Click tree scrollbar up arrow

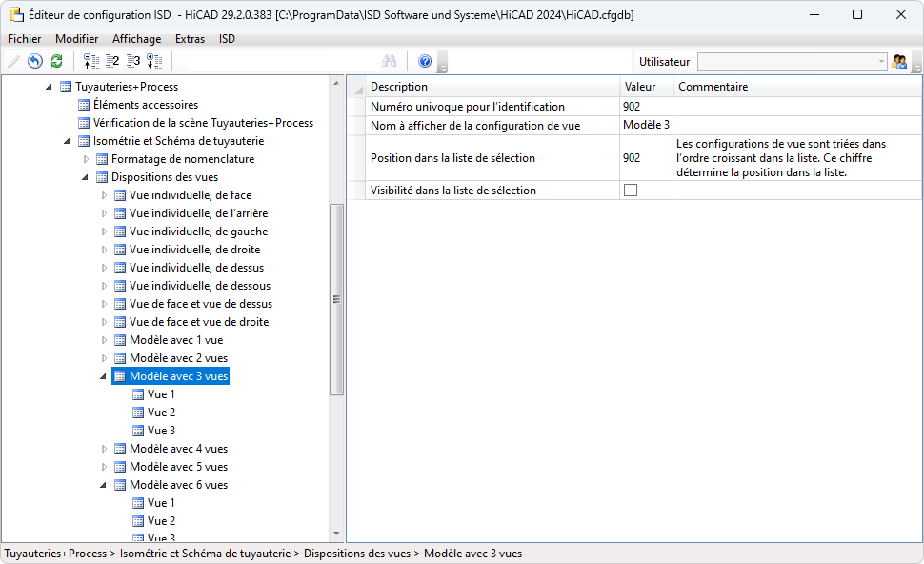click(336, 83)
